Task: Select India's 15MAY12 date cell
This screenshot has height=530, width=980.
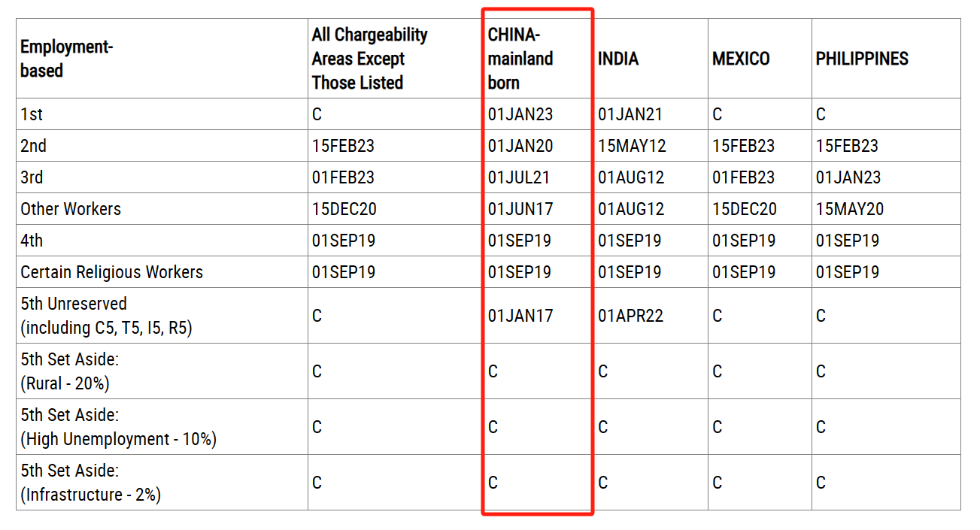Action: (x=632, y=146)
